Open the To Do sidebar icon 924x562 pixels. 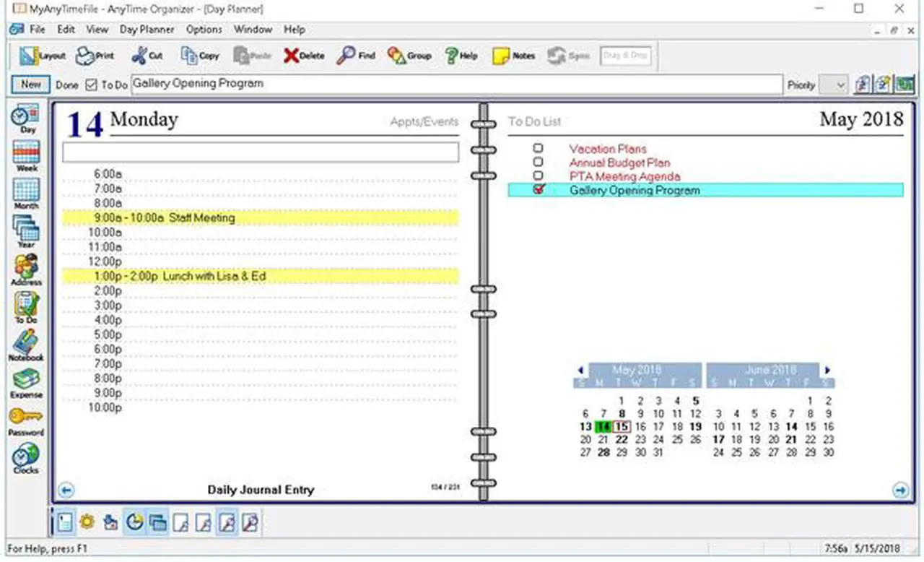27,307
